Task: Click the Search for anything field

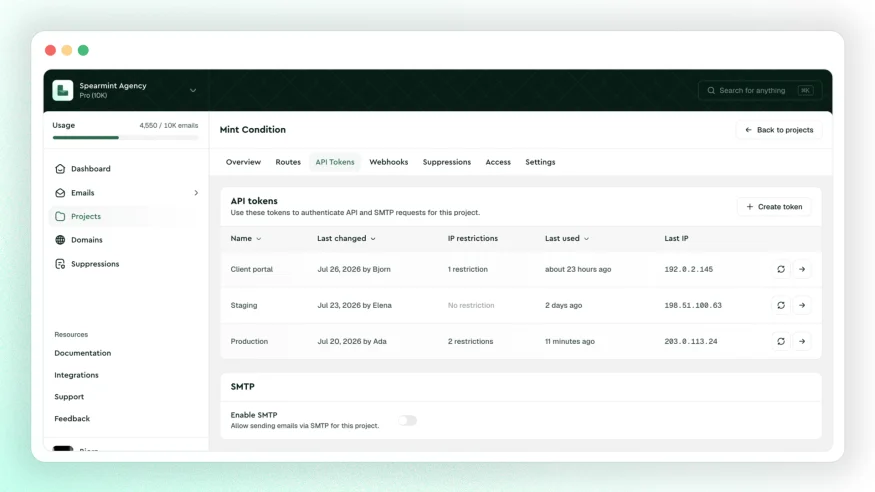Action: 759,90
